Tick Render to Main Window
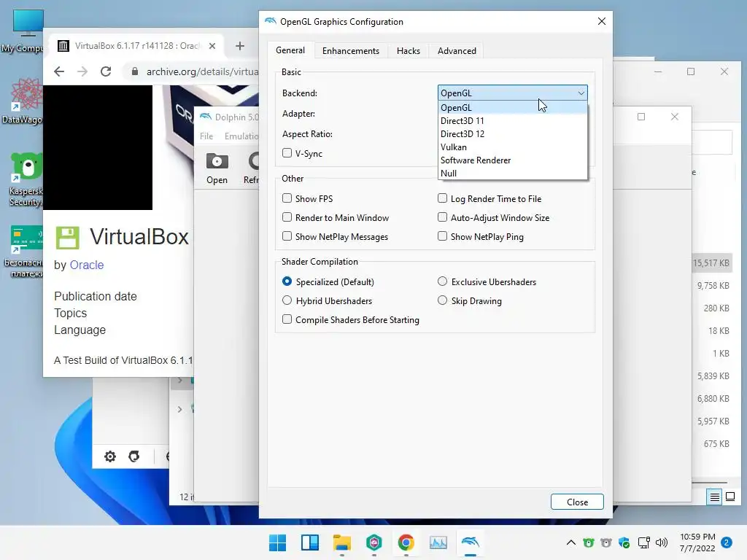747x560 pixels. pos(287,217)
